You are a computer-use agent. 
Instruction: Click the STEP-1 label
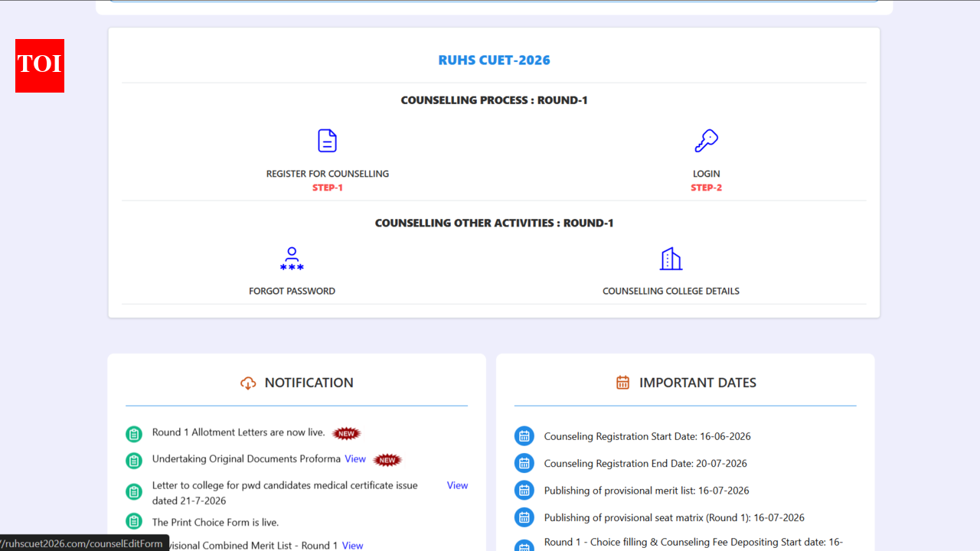tap(328, 187)
